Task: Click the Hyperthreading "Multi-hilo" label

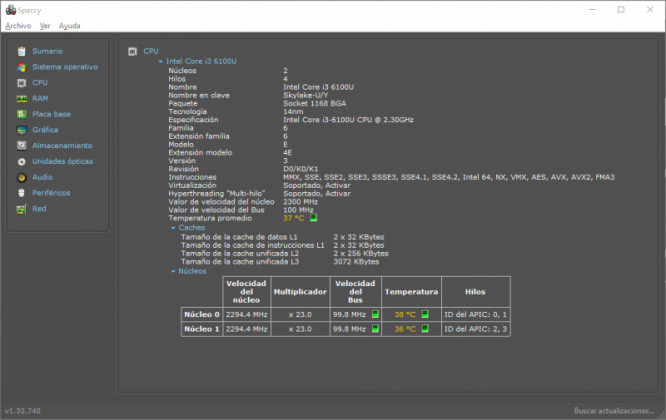Action: 216,194
